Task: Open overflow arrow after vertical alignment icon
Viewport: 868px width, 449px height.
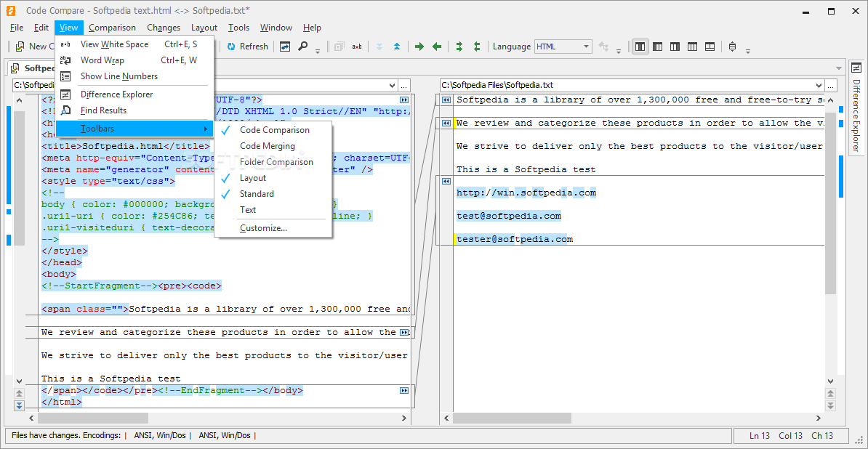Action: 748,51
